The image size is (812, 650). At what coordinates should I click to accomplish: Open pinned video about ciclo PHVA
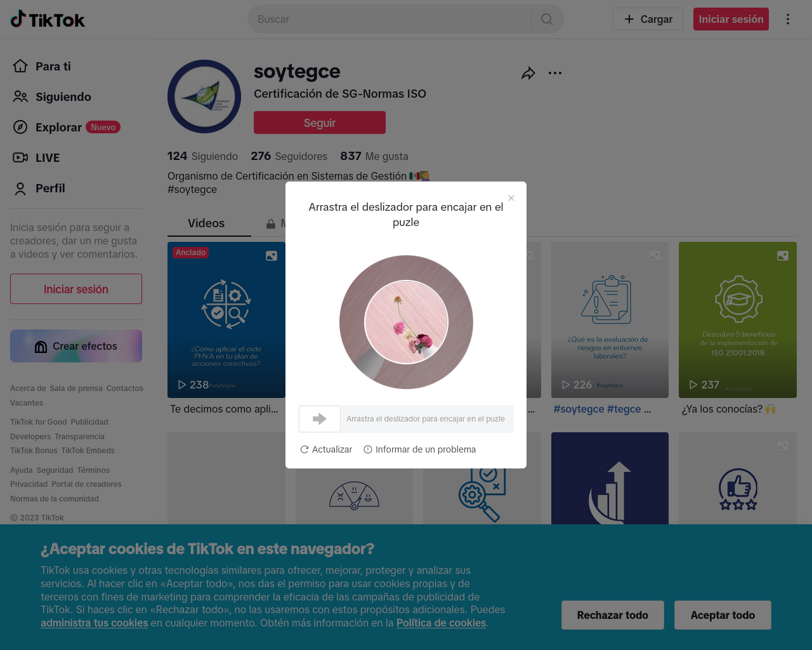(226, 320)
